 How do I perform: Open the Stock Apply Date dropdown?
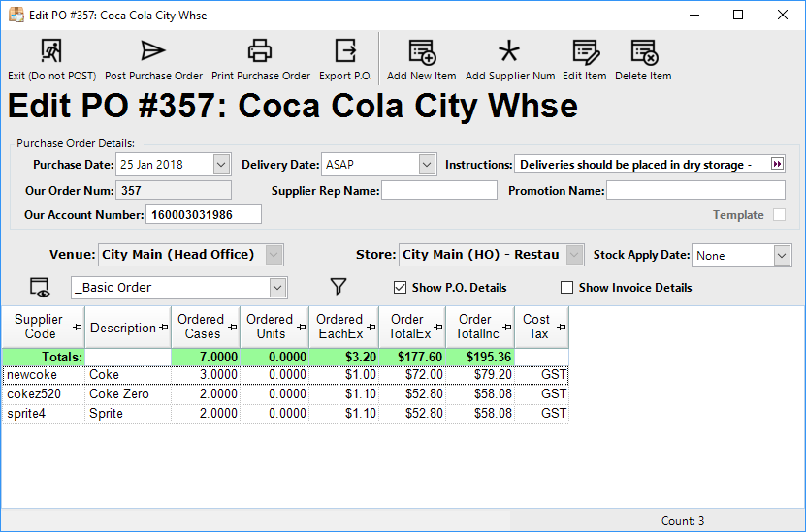point(782,256)
